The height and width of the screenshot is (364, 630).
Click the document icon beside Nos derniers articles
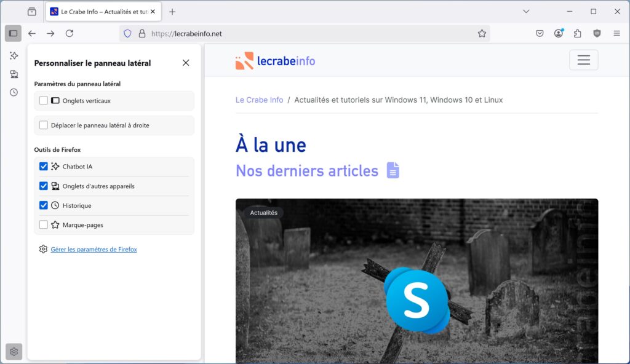(393, 170)
